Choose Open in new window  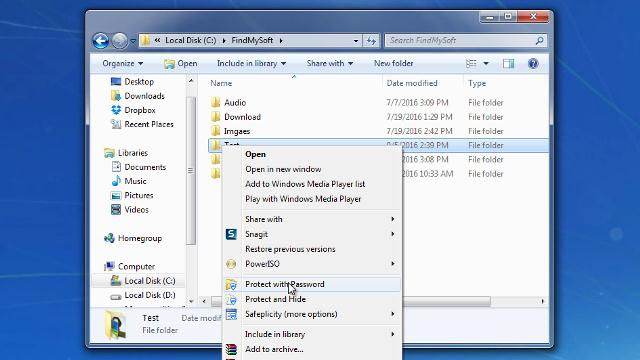coord(312,169)
